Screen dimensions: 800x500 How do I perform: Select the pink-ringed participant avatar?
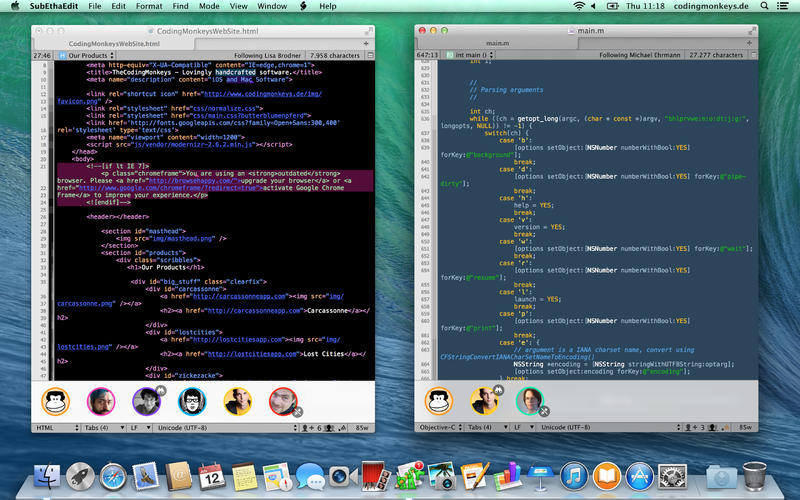pyautogui.click(x=100, y=401)
